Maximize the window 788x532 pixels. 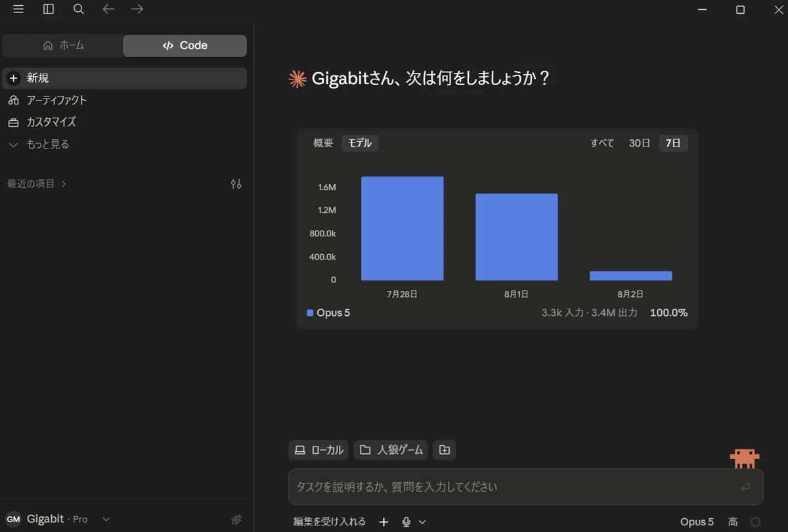click(740, 9)
